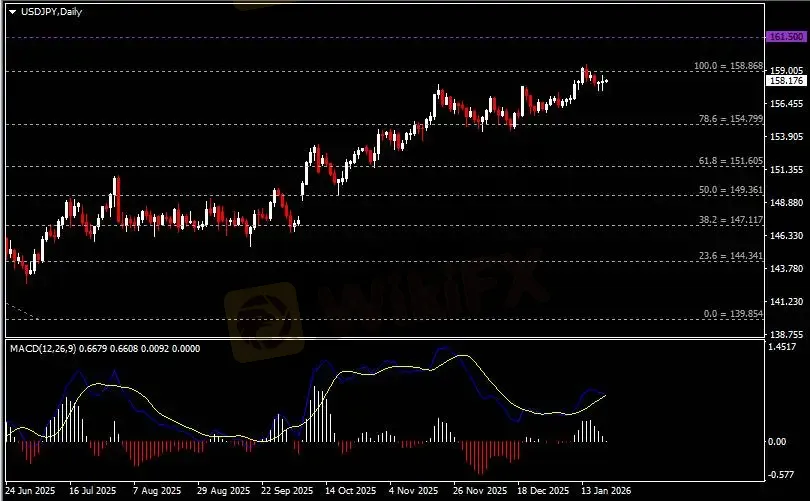Click Fibonacci label 61.8 = 151.605

[730, 161]
